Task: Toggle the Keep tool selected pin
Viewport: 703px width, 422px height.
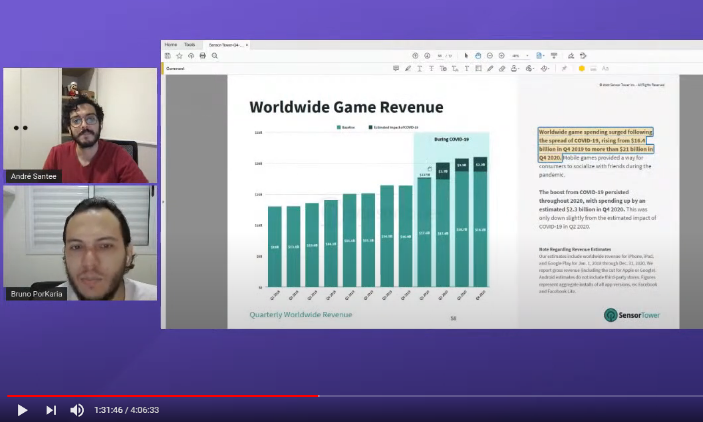Action: click(564, 68)
